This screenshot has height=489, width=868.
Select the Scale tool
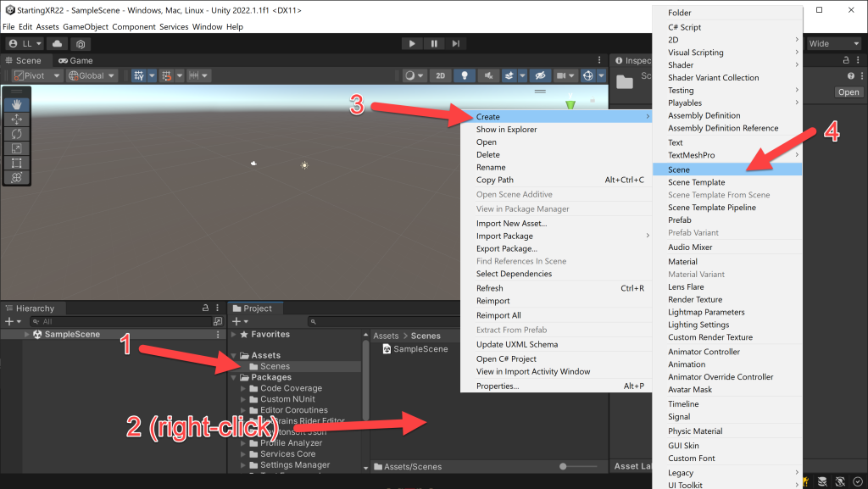pyautogui.click(x=17, y=148)
